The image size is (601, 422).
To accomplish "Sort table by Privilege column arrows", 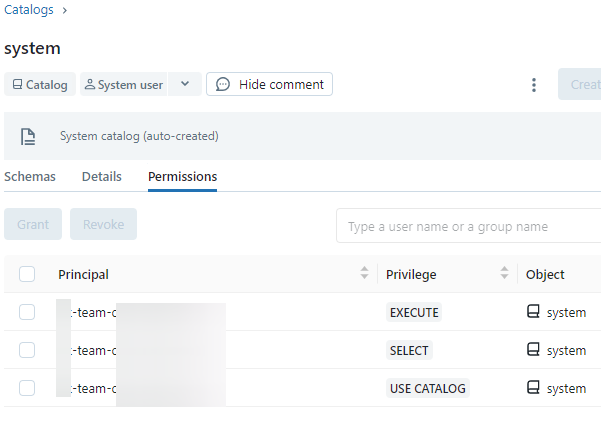I will 504,274.
